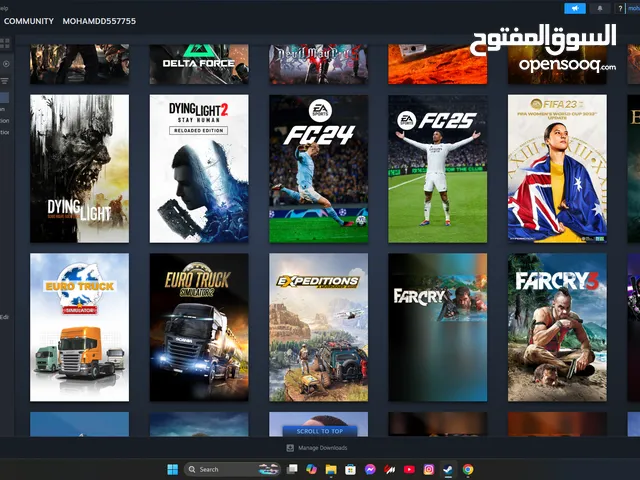Select the EA Sports FC 25 cover
640x480 pixels.
pos(438,169)
